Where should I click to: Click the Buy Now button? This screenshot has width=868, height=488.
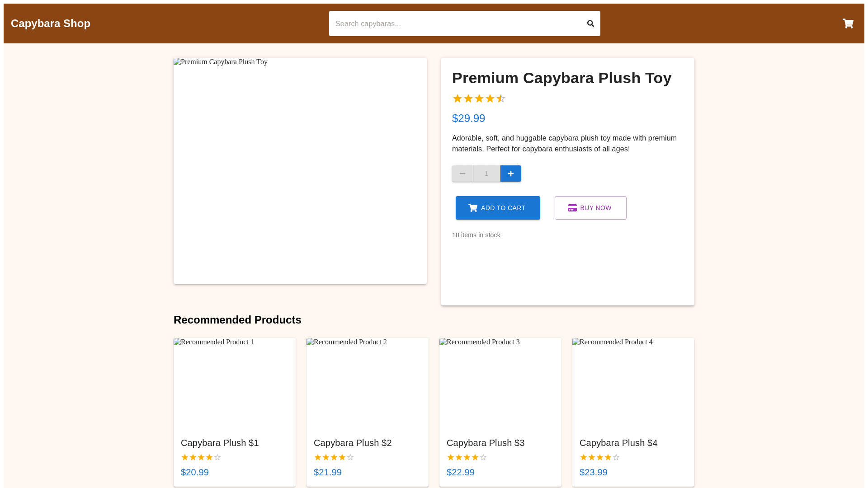pyautogui.click(x=590, y=208)
